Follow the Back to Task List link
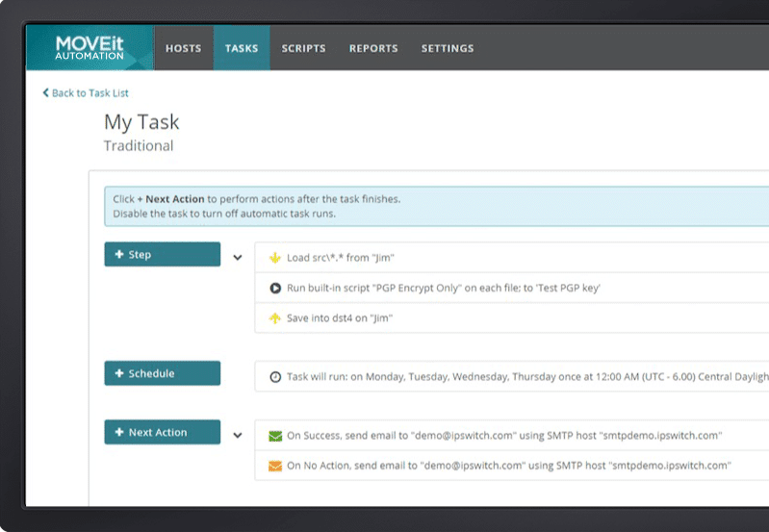Viewport: 769px width, 532px height. point(90,93)
